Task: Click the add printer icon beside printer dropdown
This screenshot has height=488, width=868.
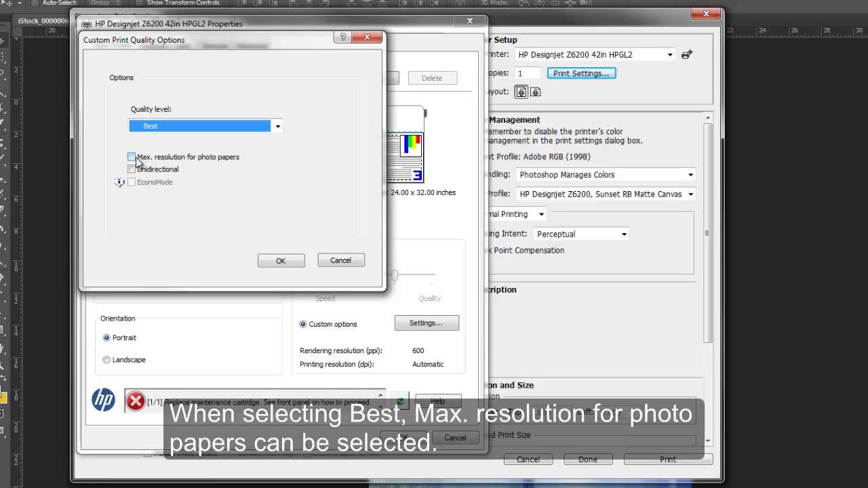Action: [686, 54]
